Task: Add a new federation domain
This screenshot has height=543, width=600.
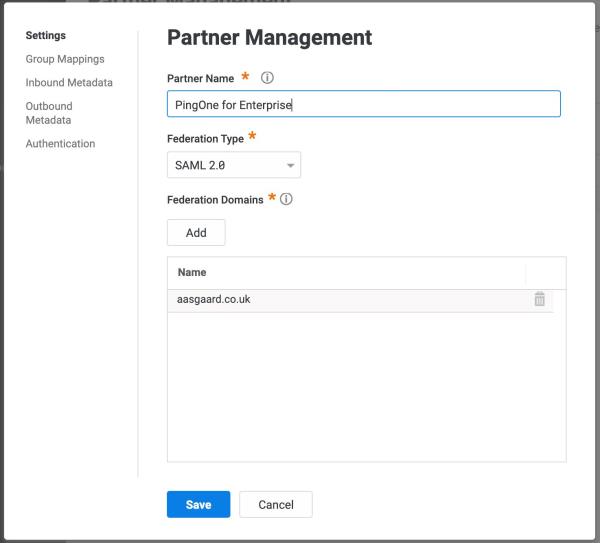Action: point(196,232)
